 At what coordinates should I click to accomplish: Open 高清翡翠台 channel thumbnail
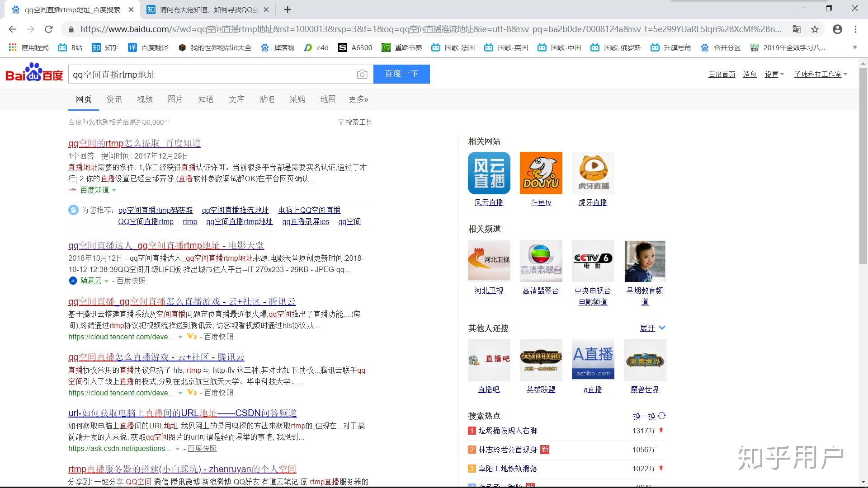(541, 261)
